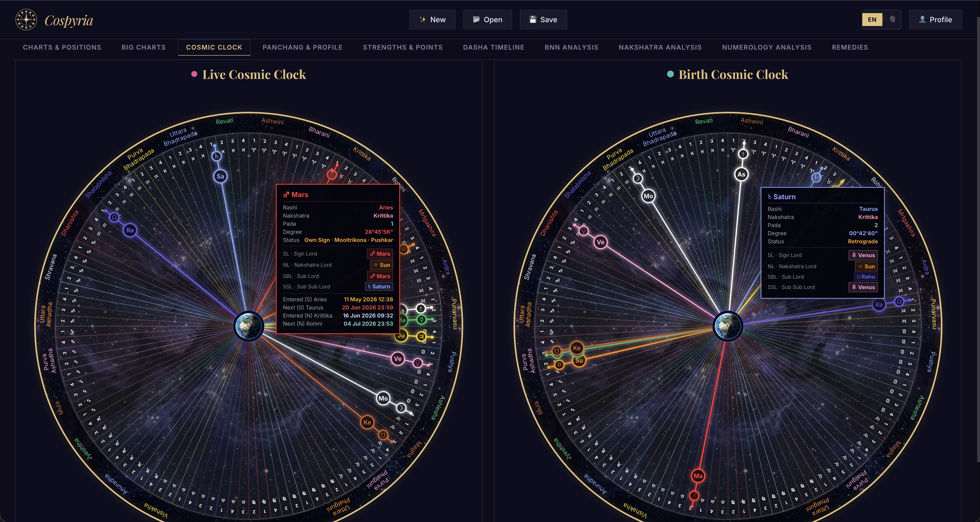Switch language to Hindi
Viewport: 980px width, 522px height.
(892, 19)
